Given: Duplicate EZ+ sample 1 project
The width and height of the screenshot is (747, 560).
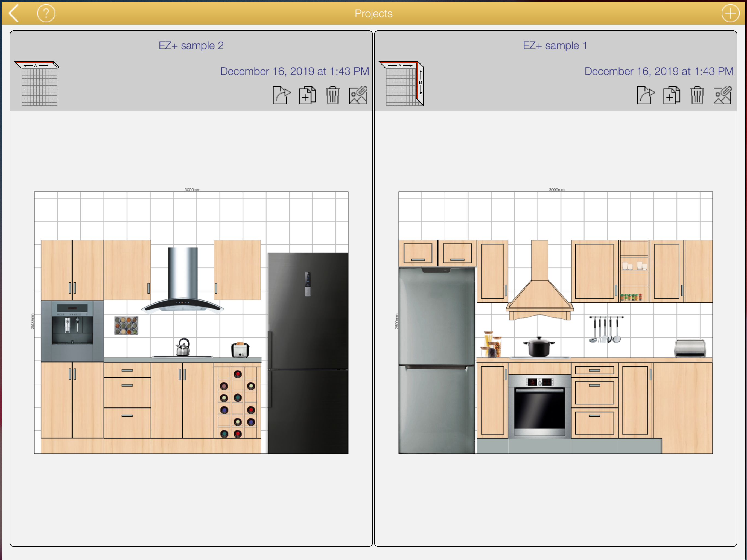Looking at the screenshot, I should point(672,95).
